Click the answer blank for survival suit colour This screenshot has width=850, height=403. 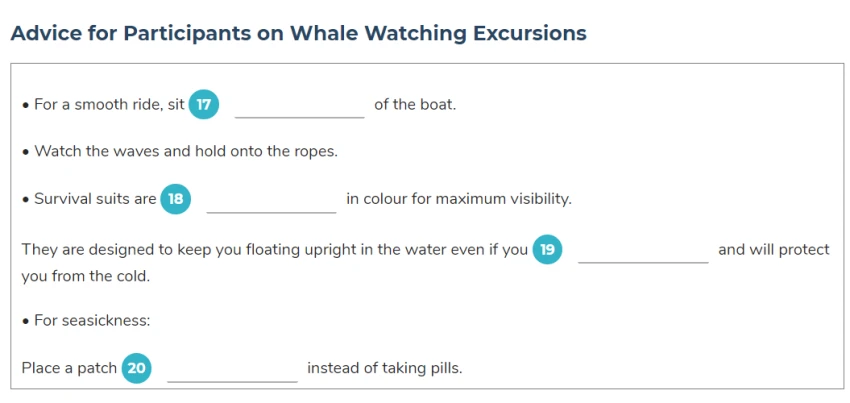272,201
